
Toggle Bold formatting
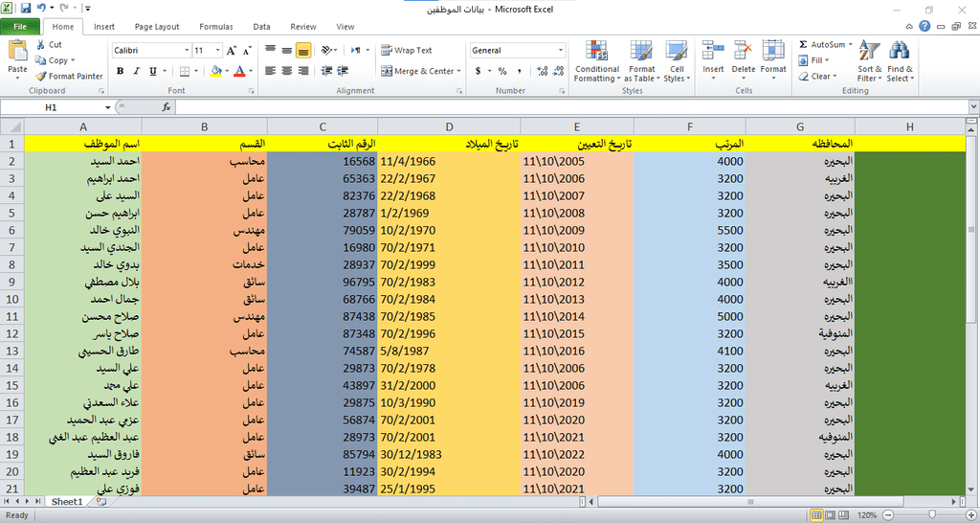120,71
